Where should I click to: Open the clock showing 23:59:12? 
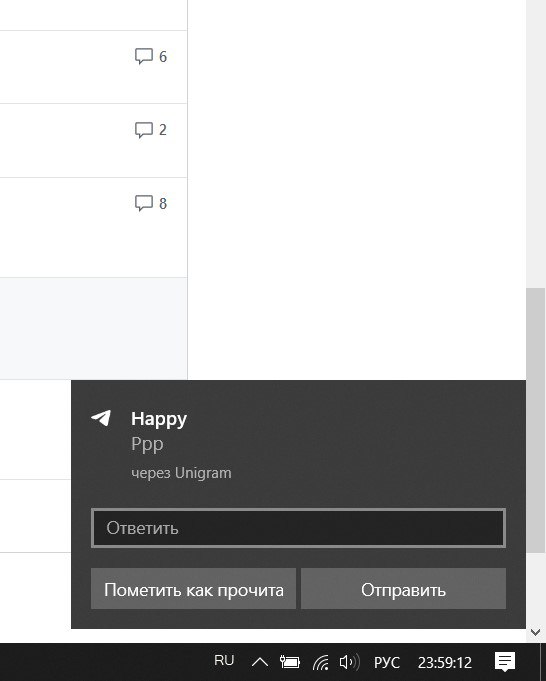point(445,663)
